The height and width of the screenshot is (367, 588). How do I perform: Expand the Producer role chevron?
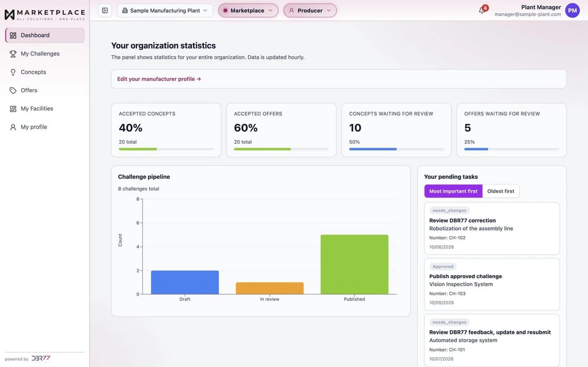[x=329, y=10]
